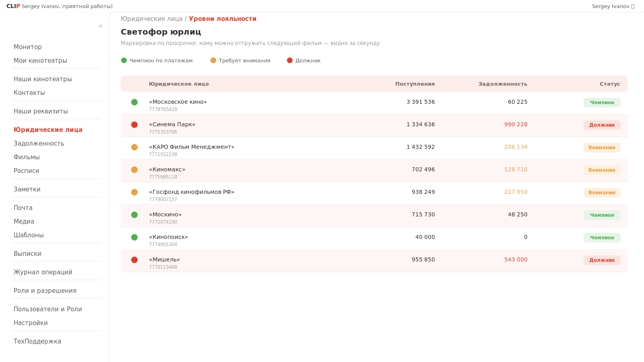Screen dimensions: 644x362
Task: Sort by the Статус column header
Action: [x=610, y=84]
